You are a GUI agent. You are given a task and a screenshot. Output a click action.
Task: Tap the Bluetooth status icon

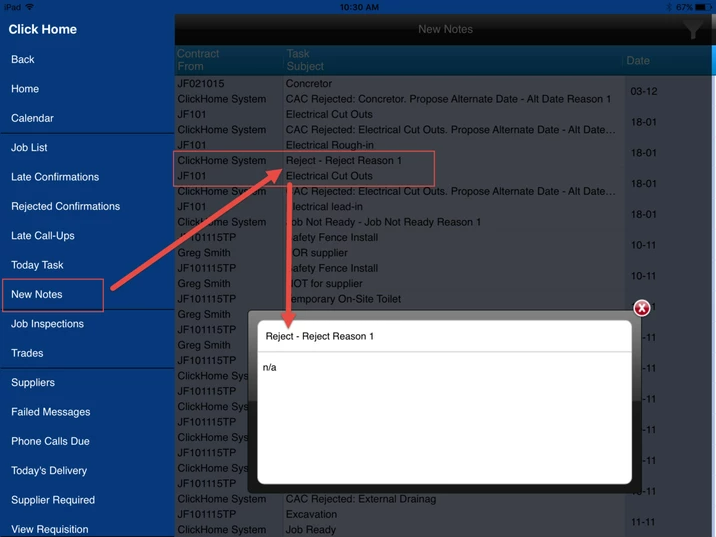(669, 7)
